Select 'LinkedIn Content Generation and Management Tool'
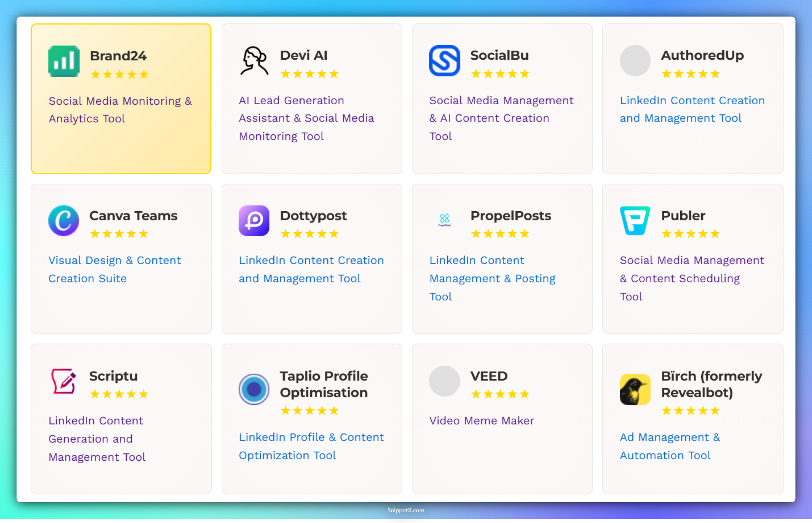Screen dimensions: 812x523 pyautogui.click(x=97, y=439)
